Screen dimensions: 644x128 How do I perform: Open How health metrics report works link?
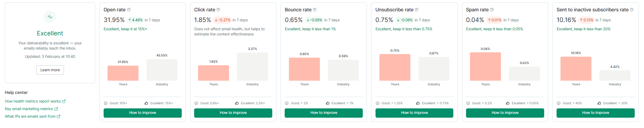[33, 102]
